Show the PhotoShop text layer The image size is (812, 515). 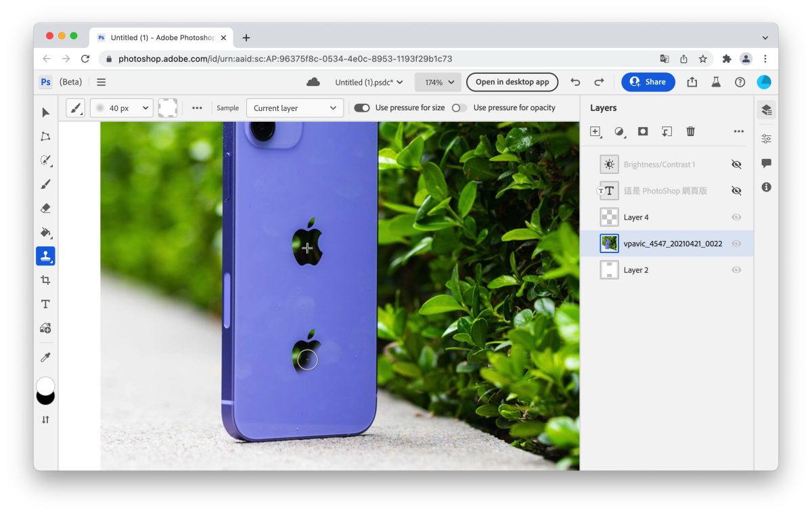pyautogui.click(x=736, y=191)
